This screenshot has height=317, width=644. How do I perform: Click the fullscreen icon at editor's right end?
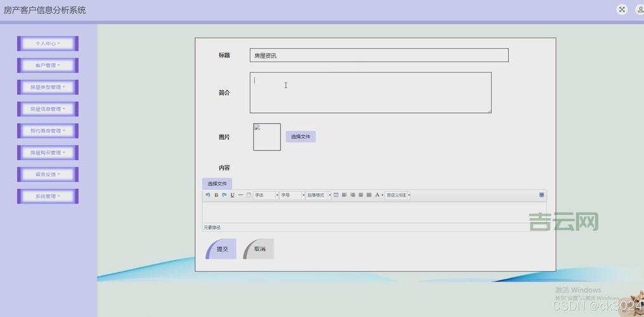541,195
